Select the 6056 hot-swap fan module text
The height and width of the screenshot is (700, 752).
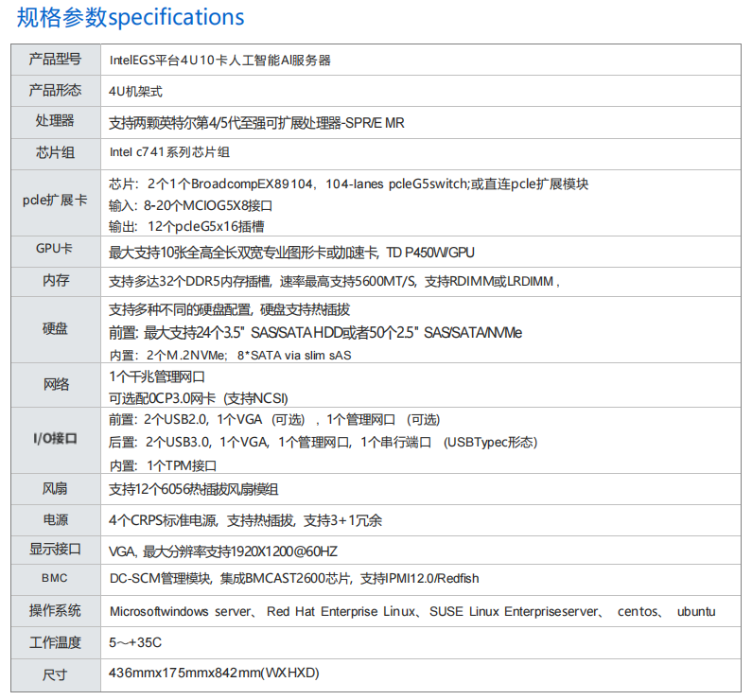point(194,489)
